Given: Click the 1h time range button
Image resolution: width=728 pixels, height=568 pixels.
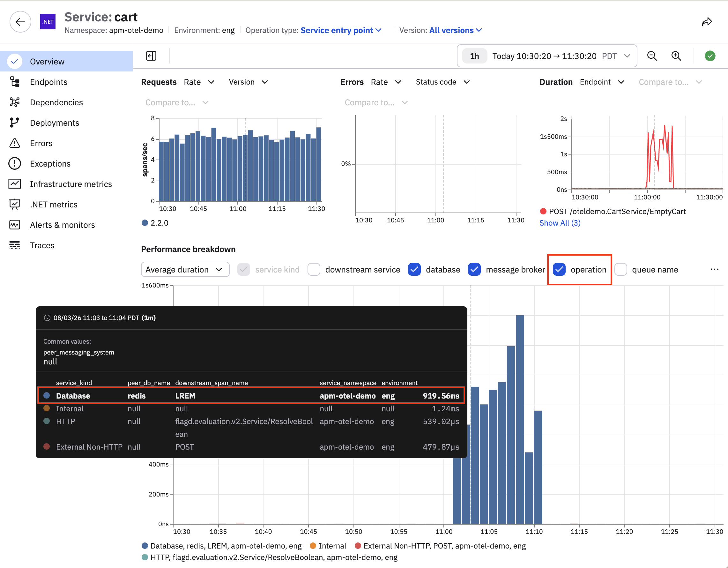Looking at the screenshot, I should [x=474, y=56].
